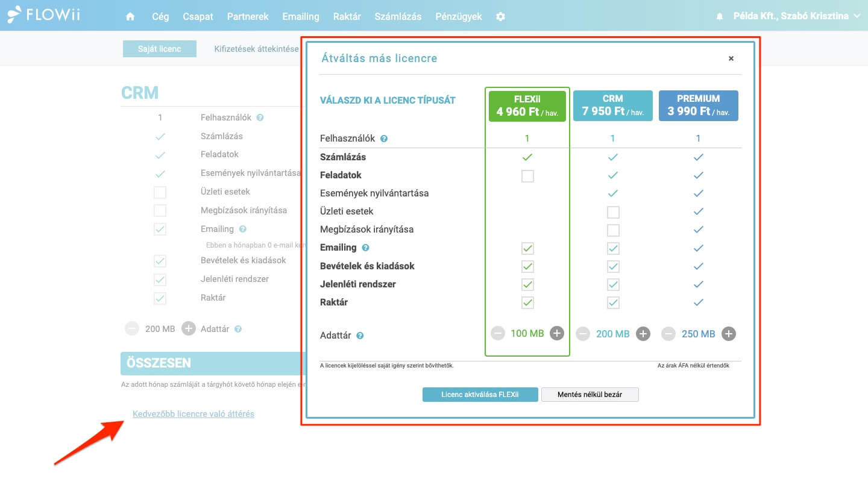This screenshot has width=868, height=494.
Task: Select the FLEXii licence plan header
Action: (x=527, y=106)
